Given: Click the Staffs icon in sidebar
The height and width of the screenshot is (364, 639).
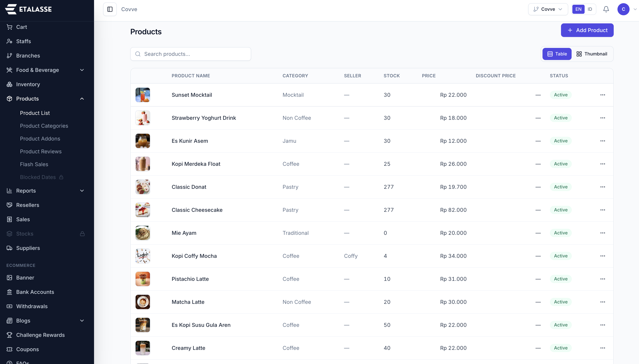Looking at the screenshot, I should [9, 41].
